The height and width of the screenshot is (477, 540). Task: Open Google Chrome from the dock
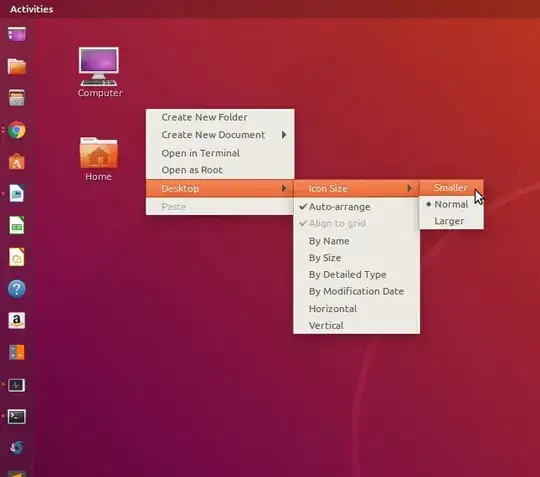tap(17, 130)
